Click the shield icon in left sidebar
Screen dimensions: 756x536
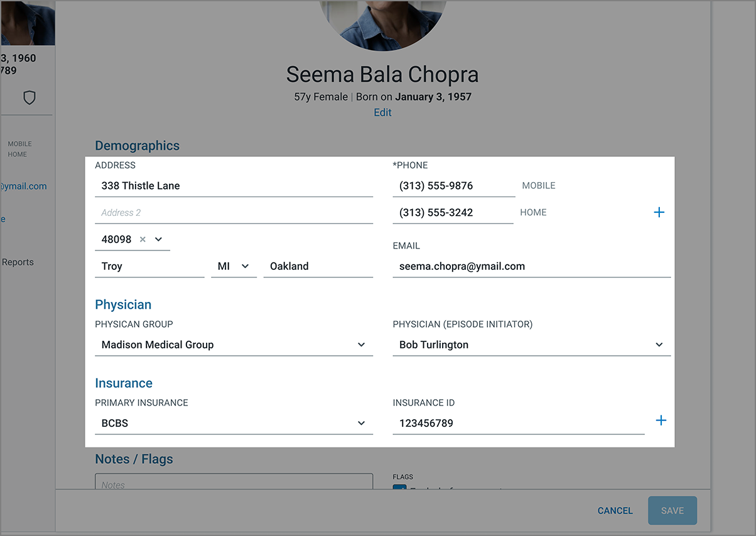coord(29,97)
